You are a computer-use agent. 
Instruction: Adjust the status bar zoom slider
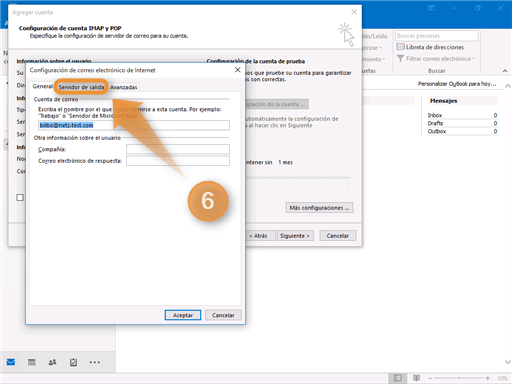(x=459, y=378)
